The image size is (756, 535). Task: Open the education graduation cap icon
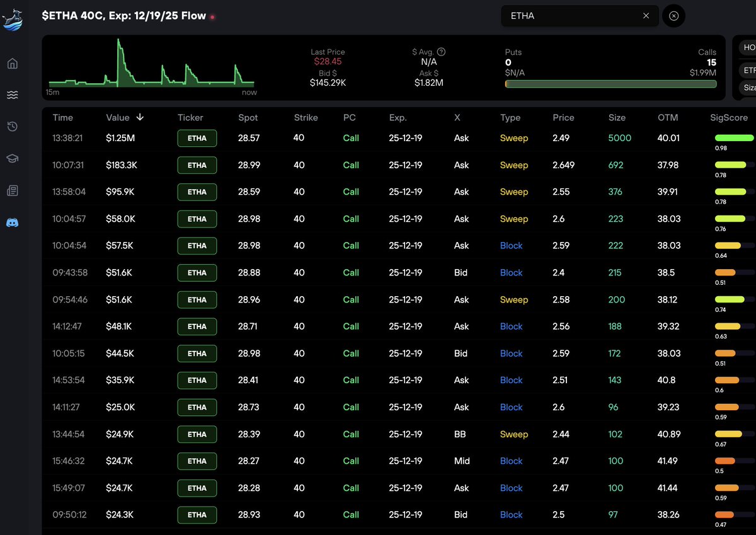click(x=13, y=158)
